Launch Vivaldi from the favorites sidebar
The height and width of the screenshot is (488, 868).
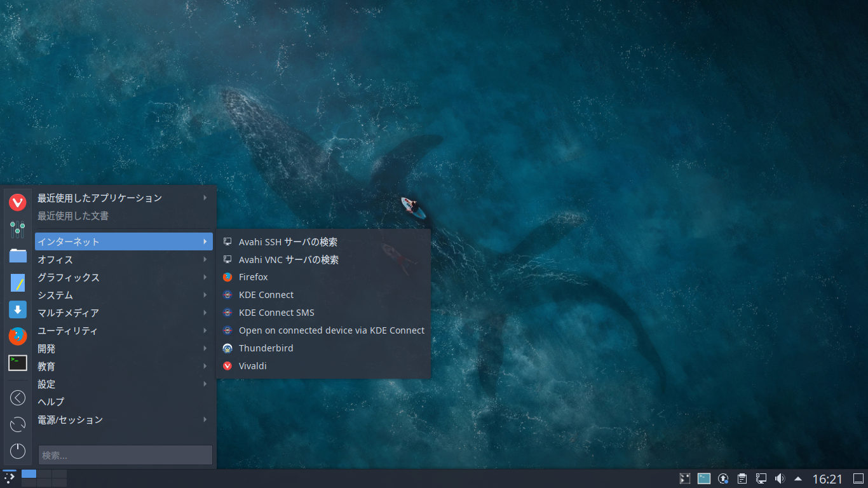click(x=18, y=203)
